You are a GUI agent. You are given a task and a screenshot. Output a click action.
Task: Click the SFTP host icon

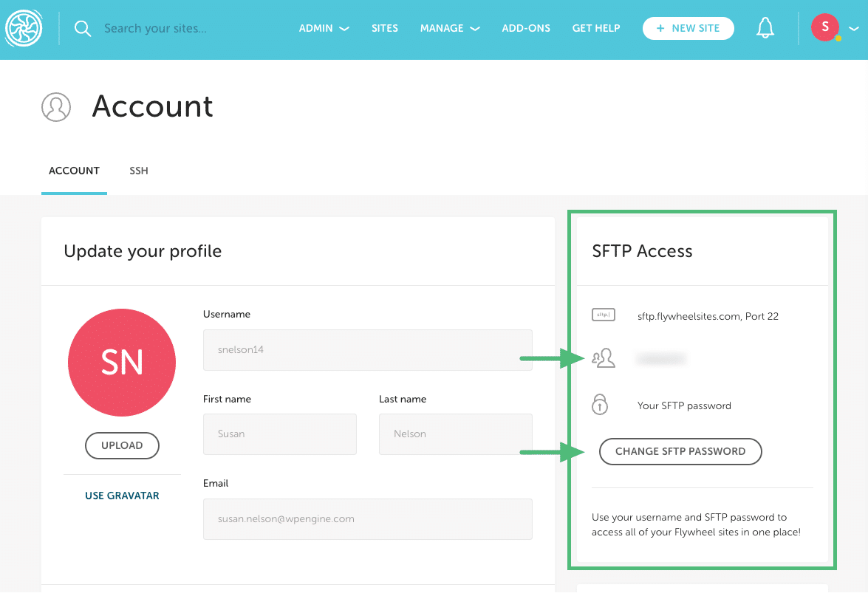604,315
